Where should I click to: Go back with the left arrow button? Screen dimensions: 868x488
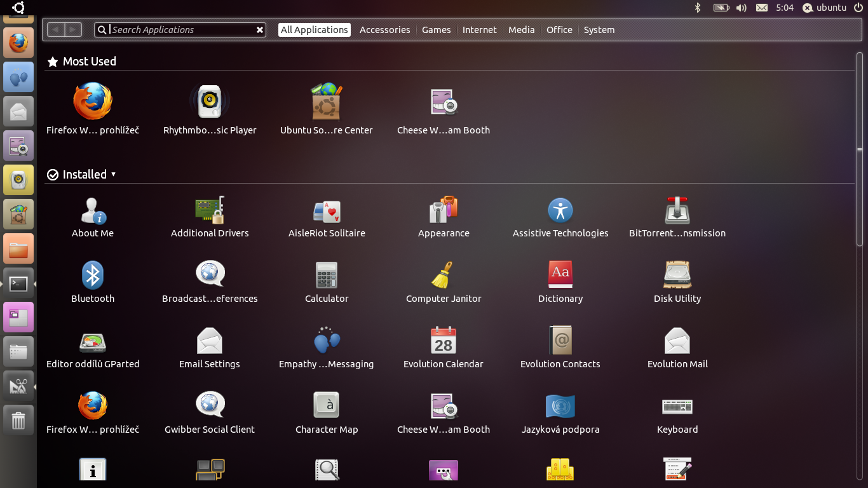pyautogui.click(x=56, y=30)
